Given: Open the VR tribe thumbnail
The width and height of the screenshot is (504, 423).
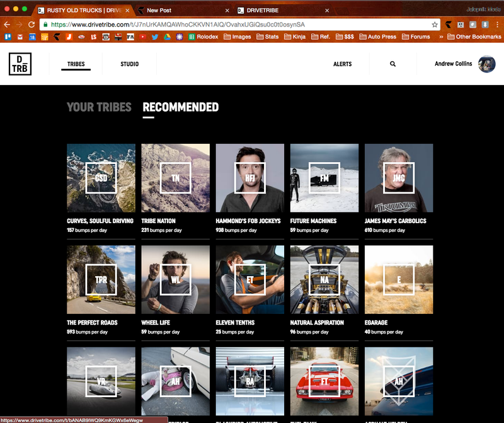Looking at the screenshot, I should (101, 381).
